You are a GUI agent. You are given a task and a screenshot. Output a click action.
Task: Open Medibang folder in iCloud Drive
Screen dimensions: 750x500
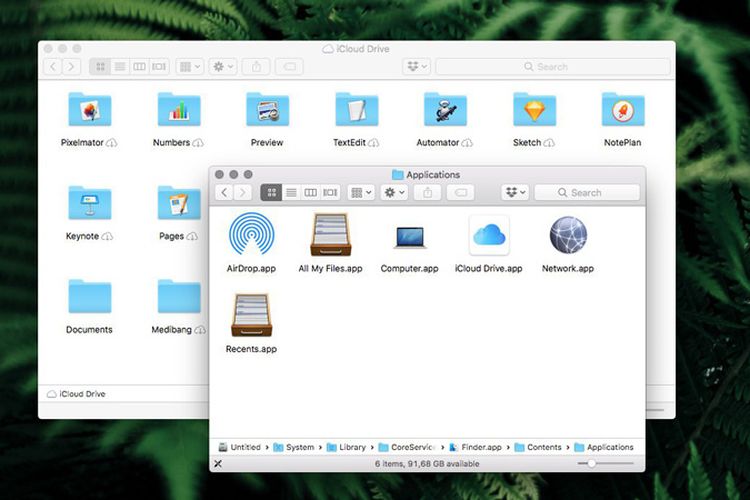pos(179,296)
